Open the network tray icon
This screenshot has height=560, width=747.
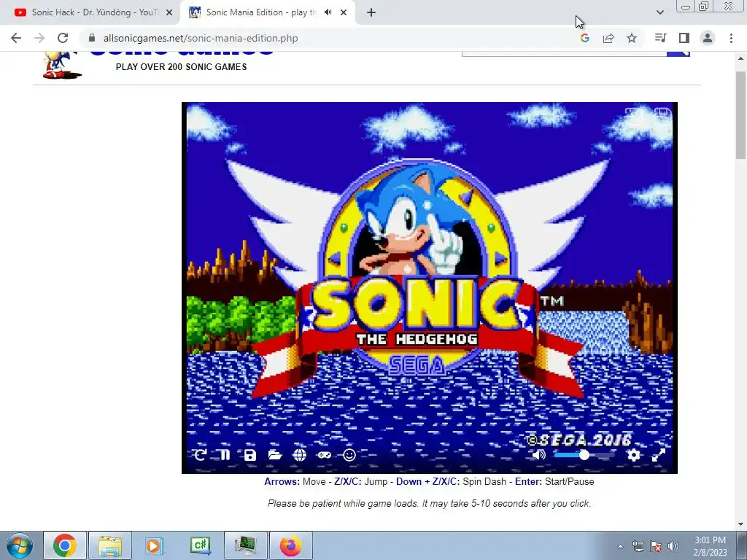point(638,546)
